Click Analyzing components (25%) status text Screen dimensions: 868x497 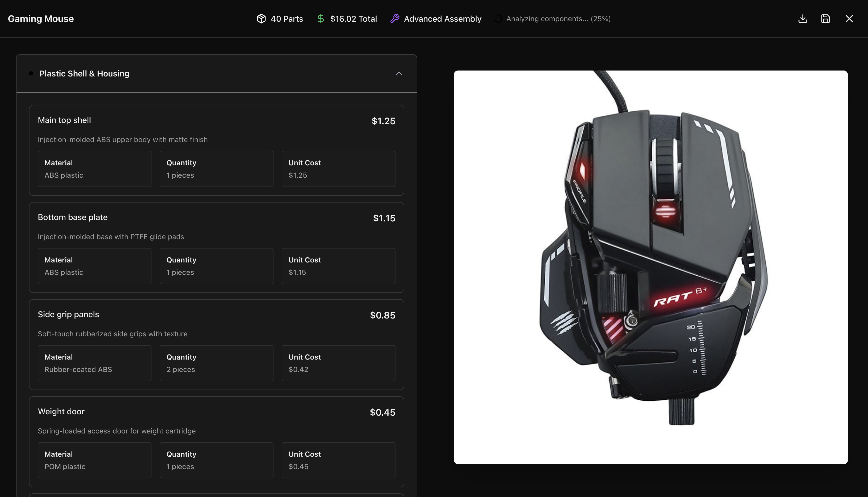tap(558, 18)
